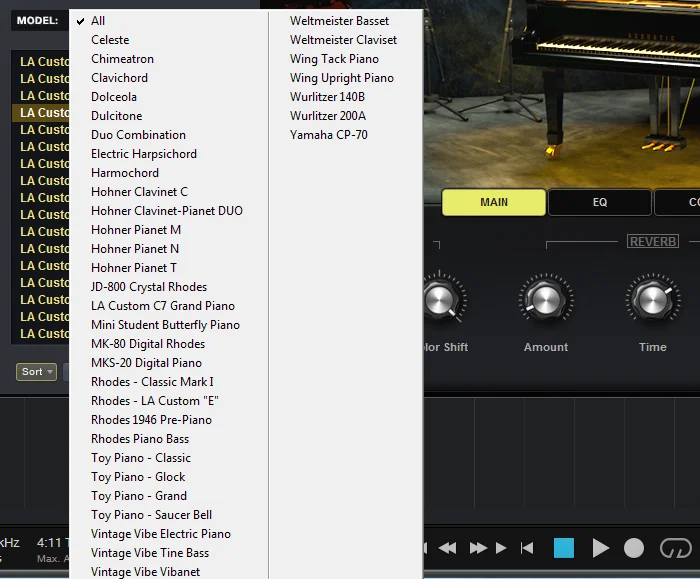This screenshot has width=700, height=579.
Task: Toggle the REVERB section label
Action: point(653,242)
